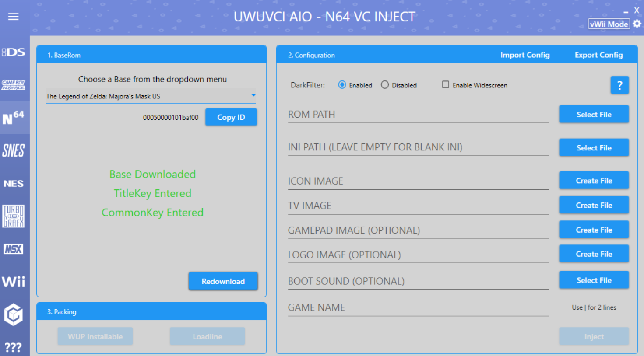Screen dimensions: 644x356
Task: Pick the MSX console icon
Action: pyautogui.click(x=14, y=249)
